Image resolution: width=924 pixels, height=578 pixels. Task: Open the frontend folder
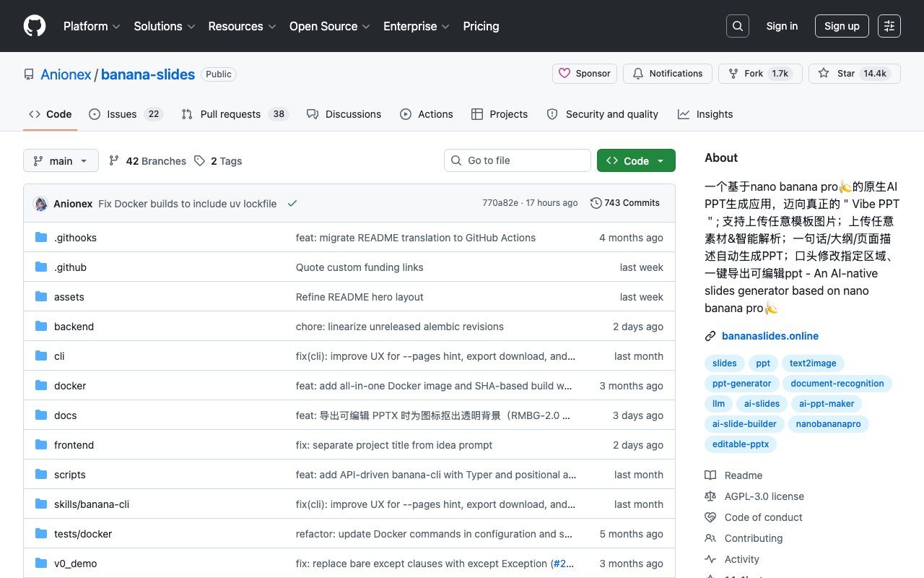tap(74, 445)
